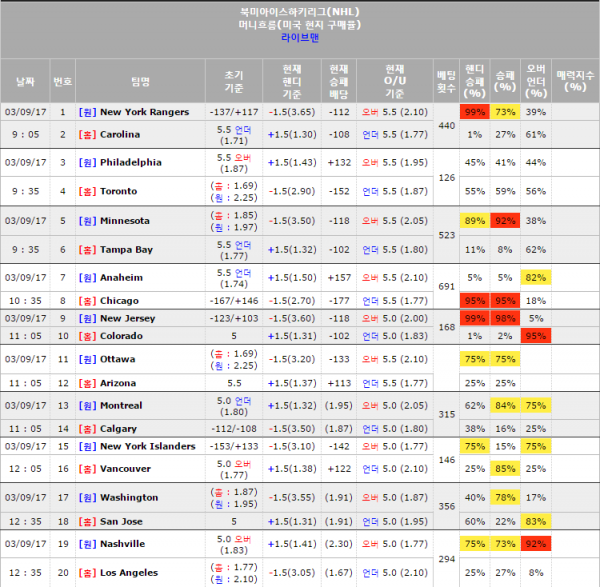Screen dimensions: 600x587
Task: Select the New Jersey team name
Action: pos(127,318)
